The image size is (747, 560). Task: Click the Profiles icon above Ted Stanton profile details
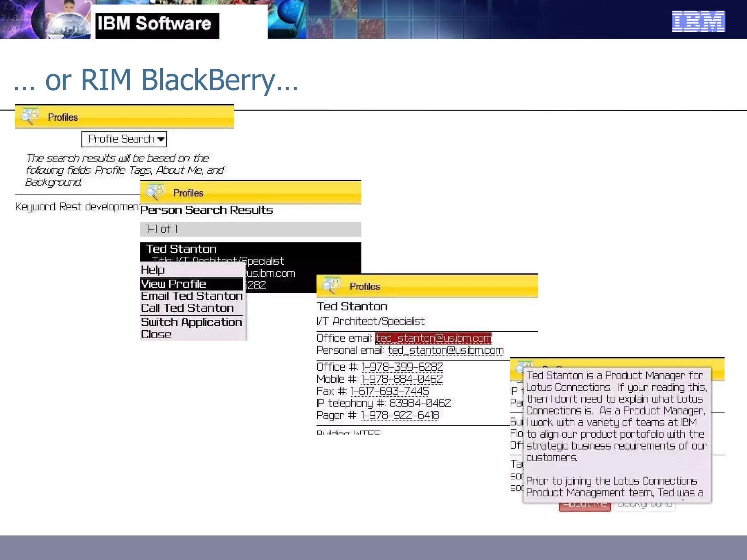pyautogui.click(x=331, y=285)
